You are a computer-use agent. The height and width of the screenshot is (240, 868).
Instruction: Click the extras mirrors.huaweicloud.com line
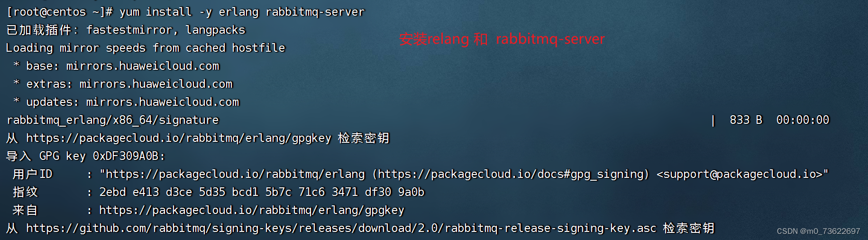point(123,84)
